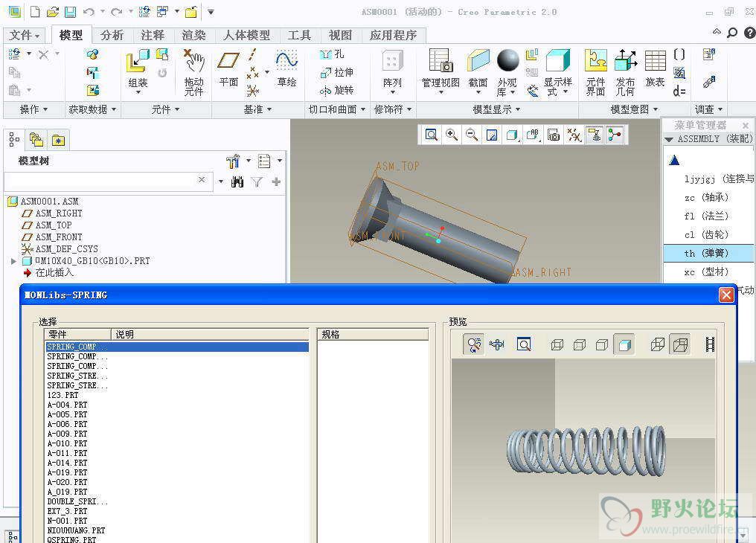Switch to the Analysis (分析) tab

pos(112,35)
